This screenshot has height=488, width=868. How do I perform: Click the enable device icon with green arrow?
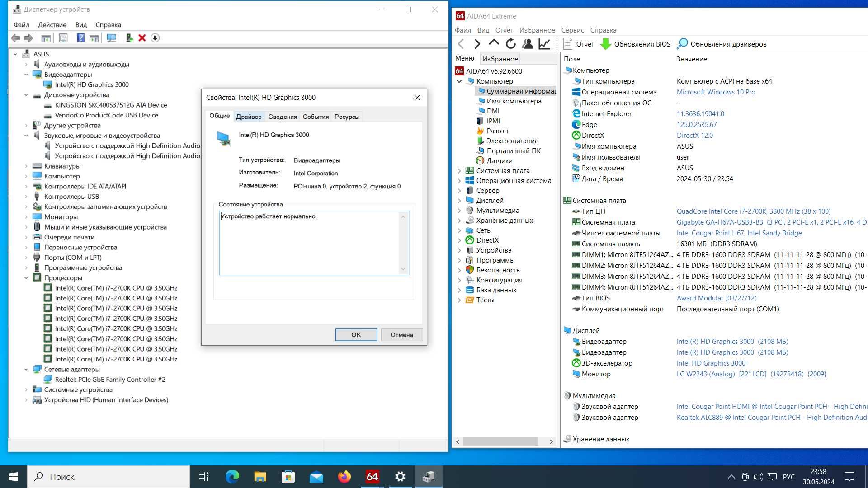tap(129, 38)
